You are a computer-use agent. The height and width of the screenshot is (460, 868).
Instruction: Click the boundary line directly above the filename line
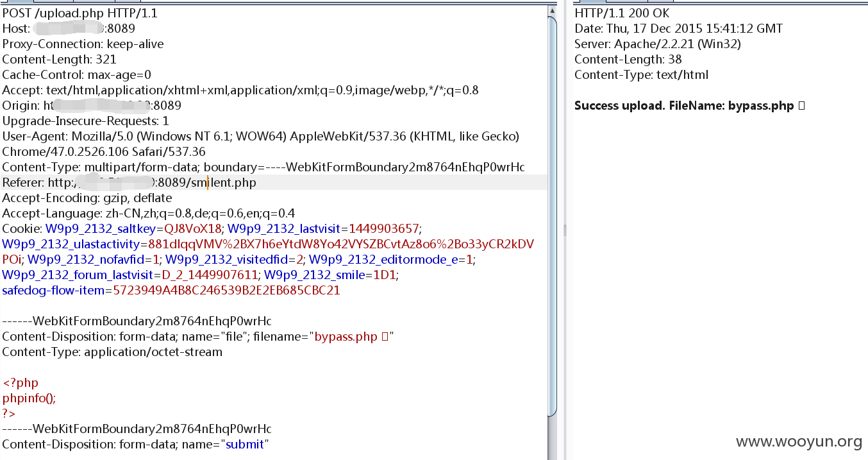pyautogui.click(x=137, y=321)
